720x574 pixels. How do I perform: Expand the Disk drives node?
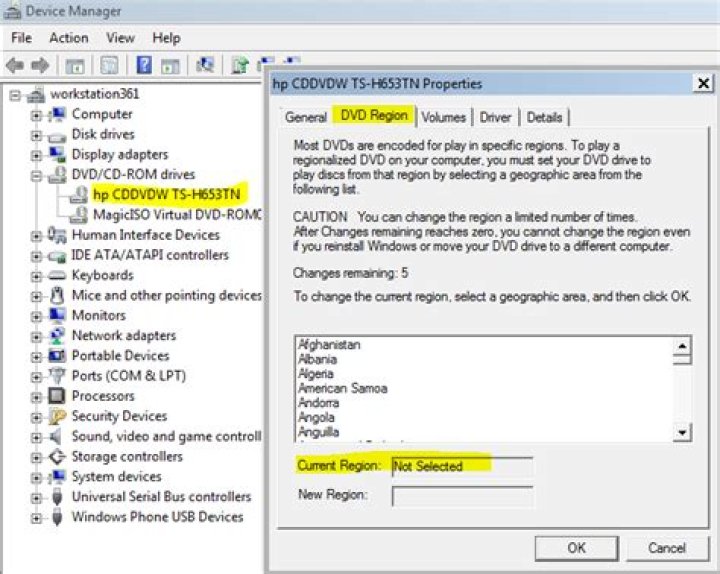36,136
